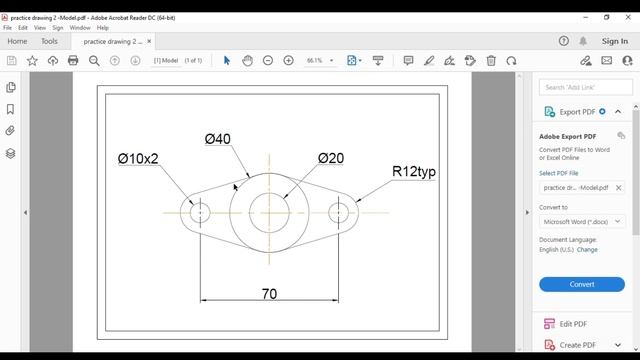Open the Help question mark icon

[x=564, y=41]
